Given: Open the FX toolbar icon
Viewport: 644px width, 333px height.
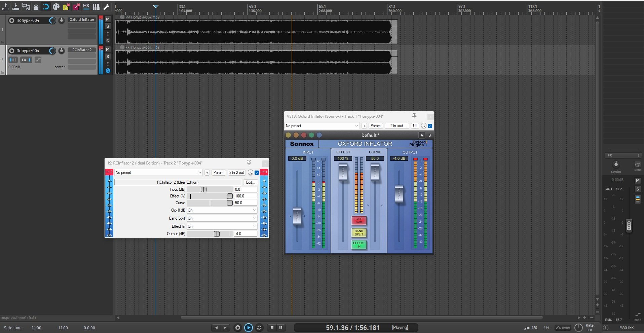Looking at the screenshot, I should click(86, 6).
